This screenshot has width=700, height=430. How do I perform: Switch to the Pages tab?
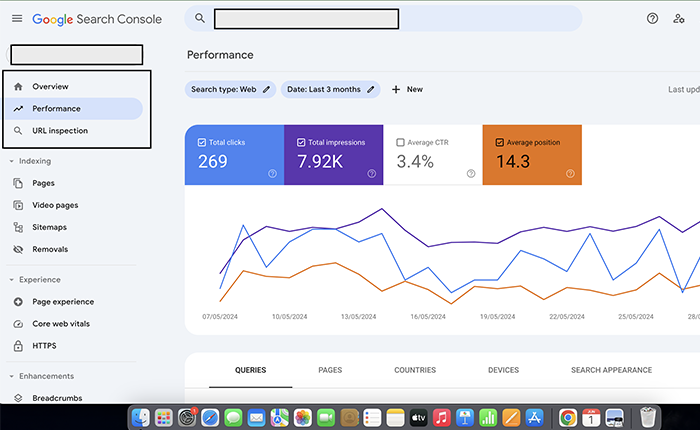[330, 370]
